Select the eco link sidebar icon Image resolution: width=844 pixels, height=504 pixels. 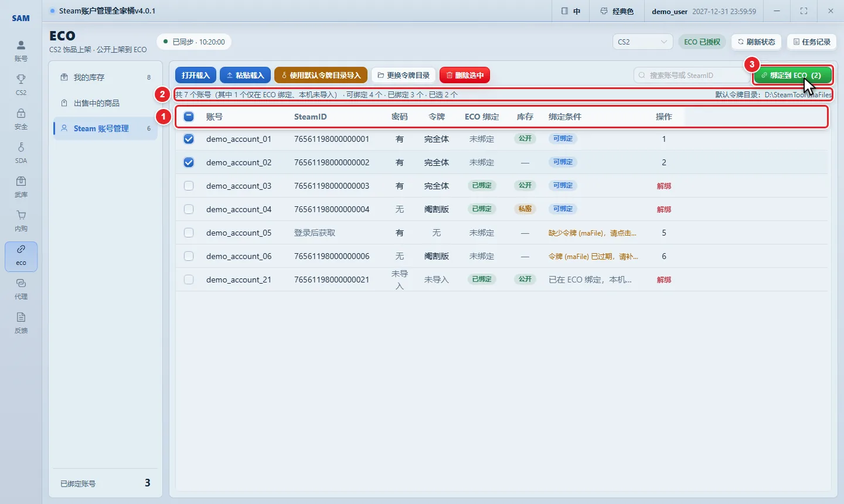tap(21, 256)
